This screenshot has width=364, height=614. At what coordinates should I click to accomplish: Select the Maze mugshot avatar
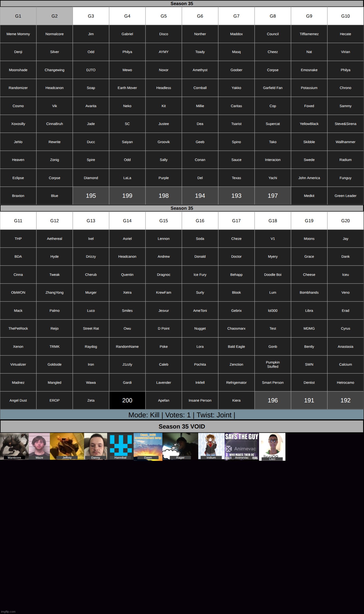[39, 446]
